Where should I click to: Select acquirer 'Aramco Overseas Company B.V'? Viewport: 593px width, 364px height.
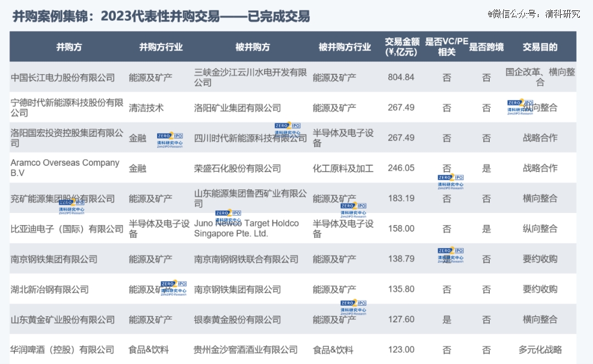pyautogui.click(x=65, y=168)
